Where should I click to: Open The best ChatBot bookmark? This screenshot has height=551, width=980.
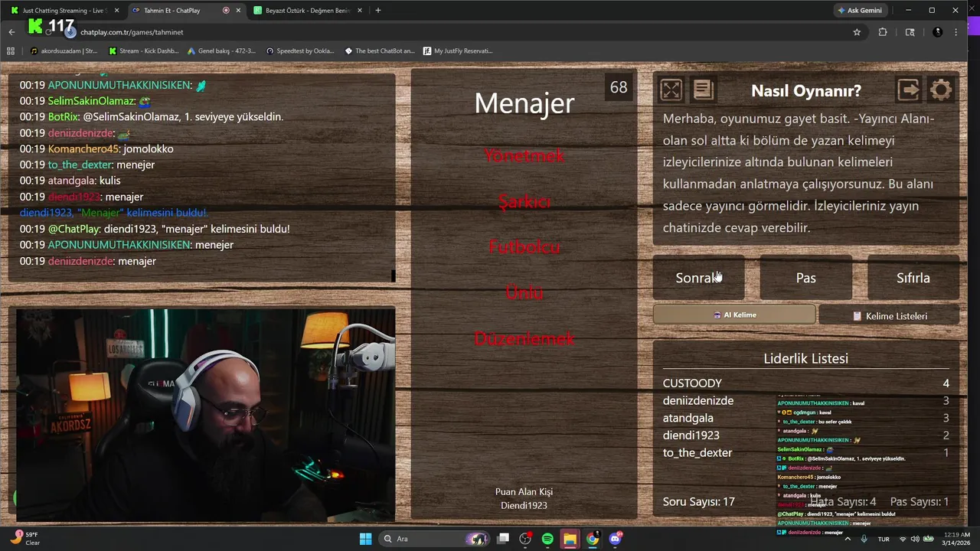click(380, 51)
